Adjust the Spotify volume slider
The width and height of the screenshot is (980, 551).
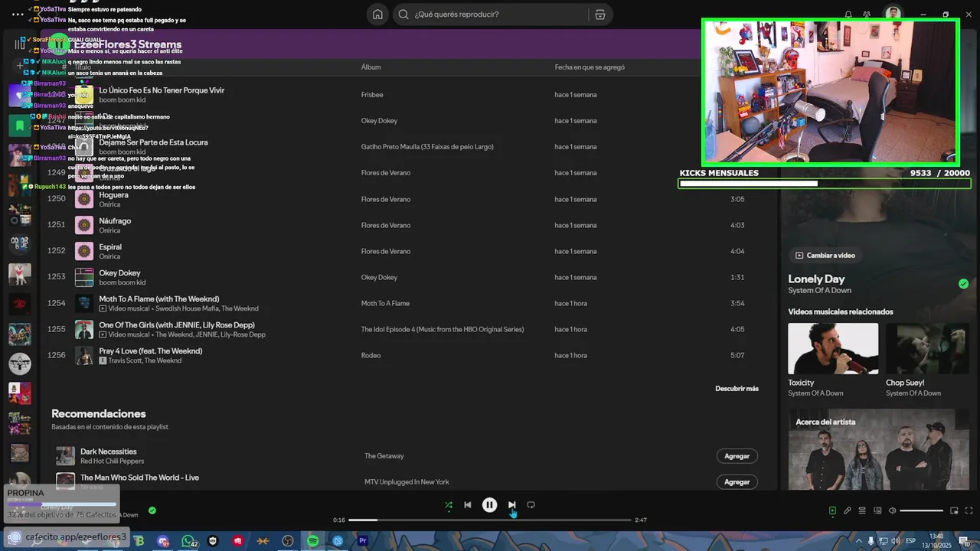click(x=921, y=510)
